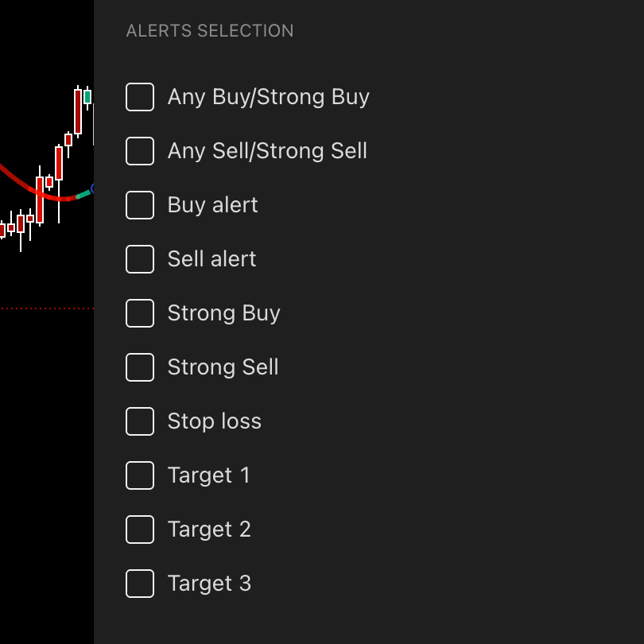Image resolution: width=644 pixels, height=644 pixels.
Task: Click the green candlestick on the chart
Action: pos(86,95)
